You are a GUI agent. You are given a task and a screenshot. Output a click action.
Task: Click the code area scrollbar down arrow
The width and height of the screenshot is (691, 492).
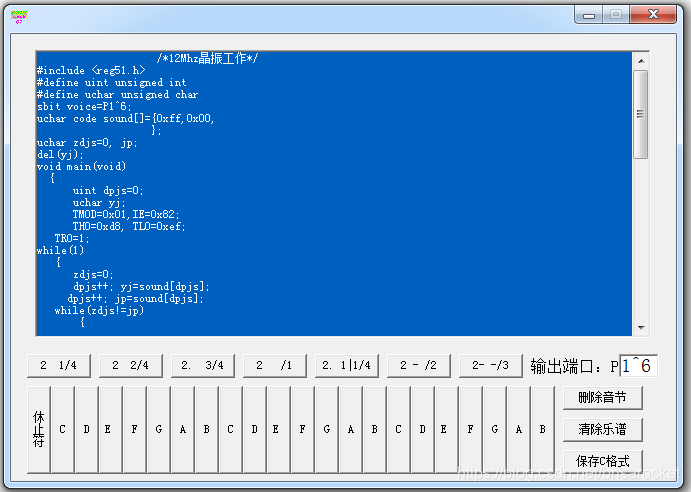coord(641,328)
